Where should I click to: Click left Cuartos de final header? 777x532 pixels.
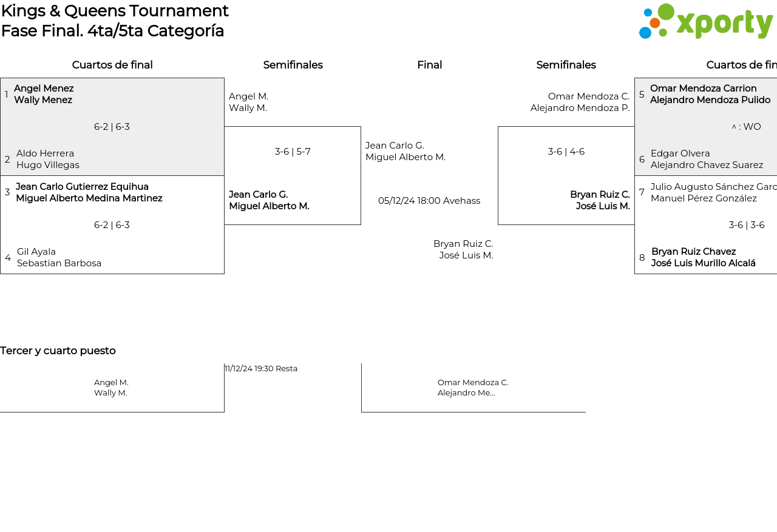pos(112,65)
